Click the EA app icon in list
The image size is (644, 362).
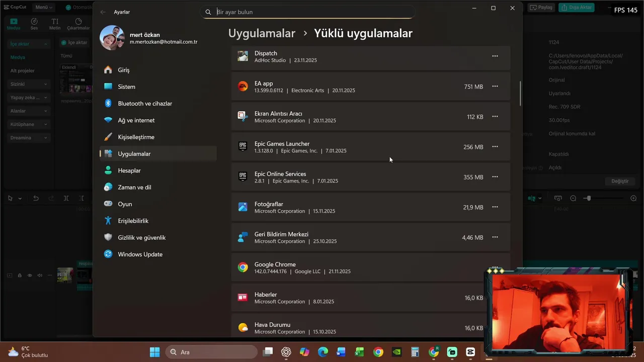[x=243, y=86]
